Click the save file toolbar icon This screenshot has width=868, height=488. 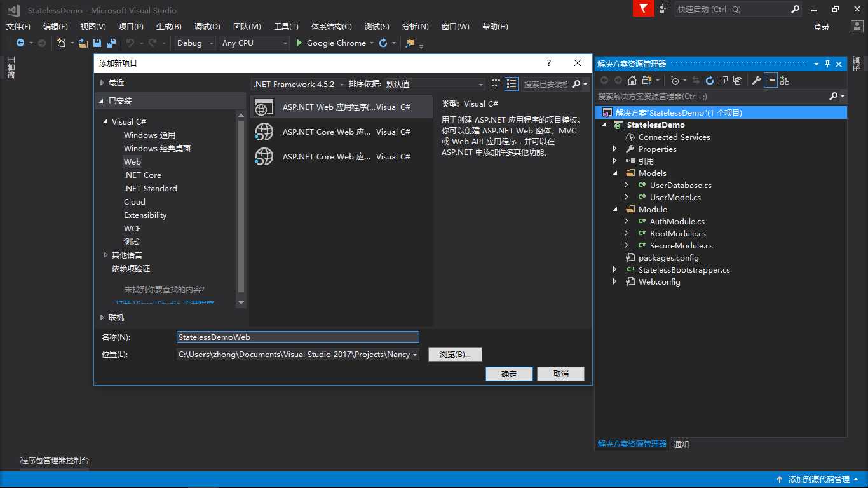[x=97, y=43]
